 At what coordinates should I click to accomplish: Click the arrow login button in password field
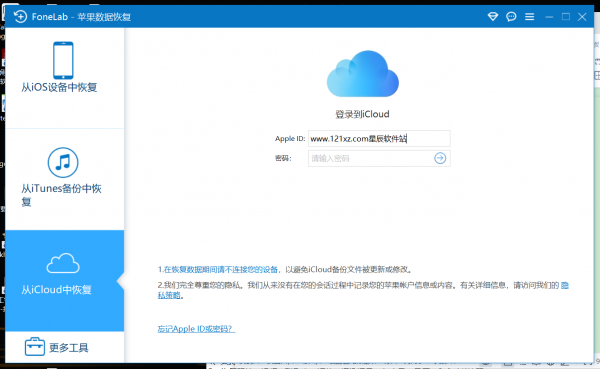tap(440, 158)
